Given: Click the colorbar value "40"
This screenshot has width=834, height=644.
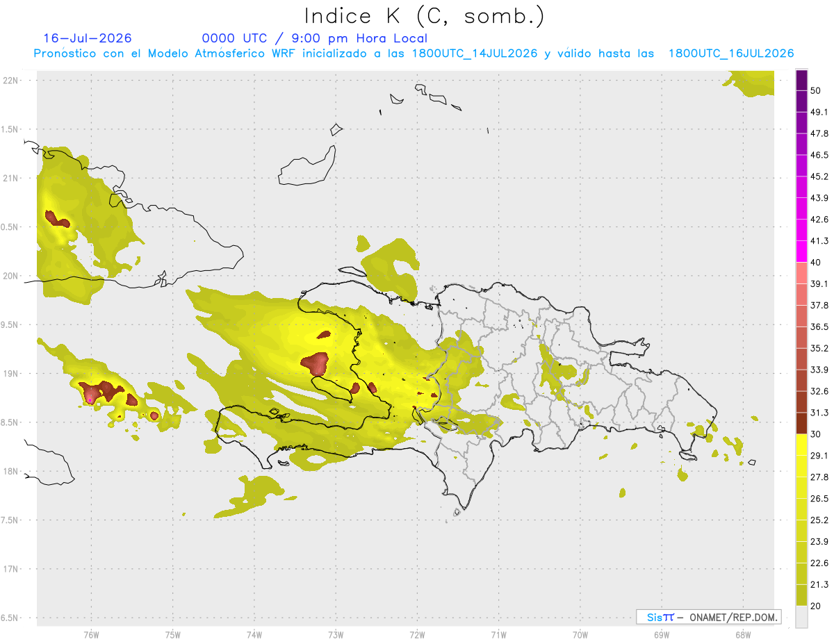Looking at the screenshot, I should point(815,263).
